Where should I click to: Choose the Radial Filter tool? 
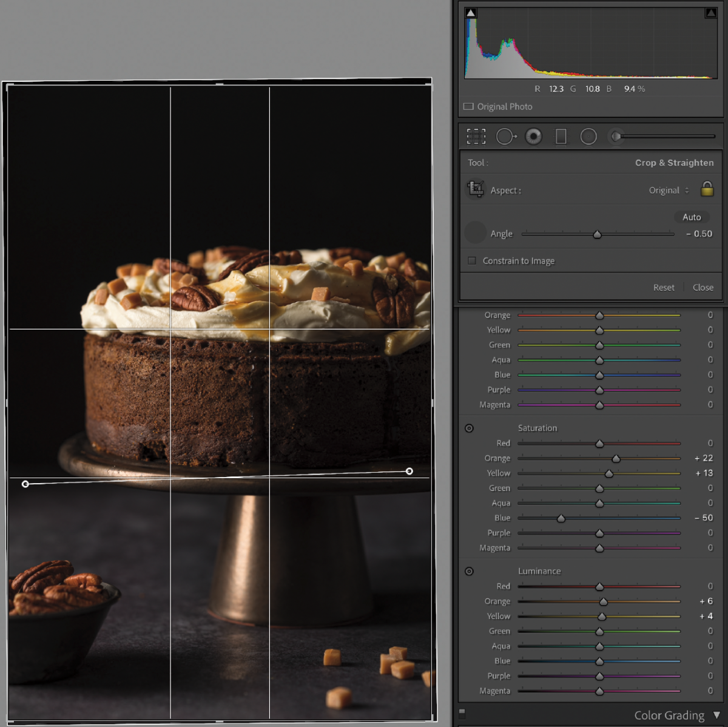pos(588,136)
